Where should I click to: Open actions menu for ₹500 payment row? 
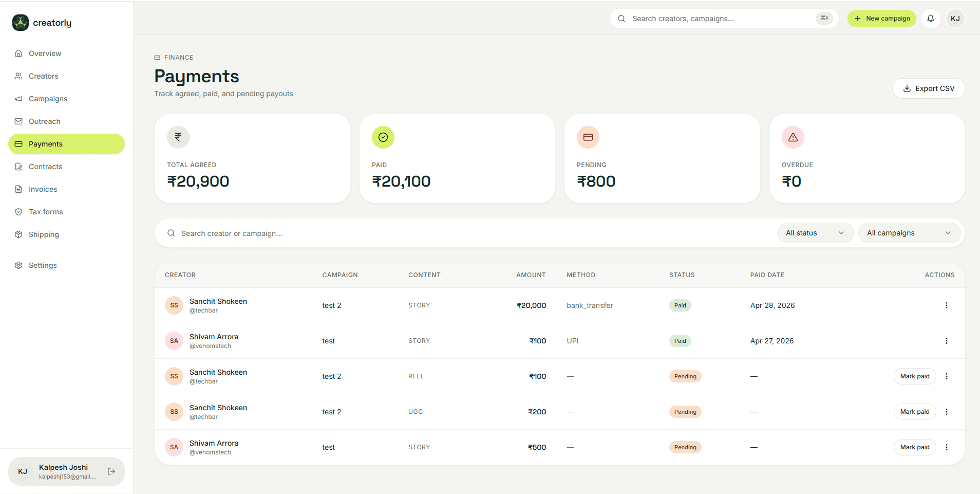947,447
